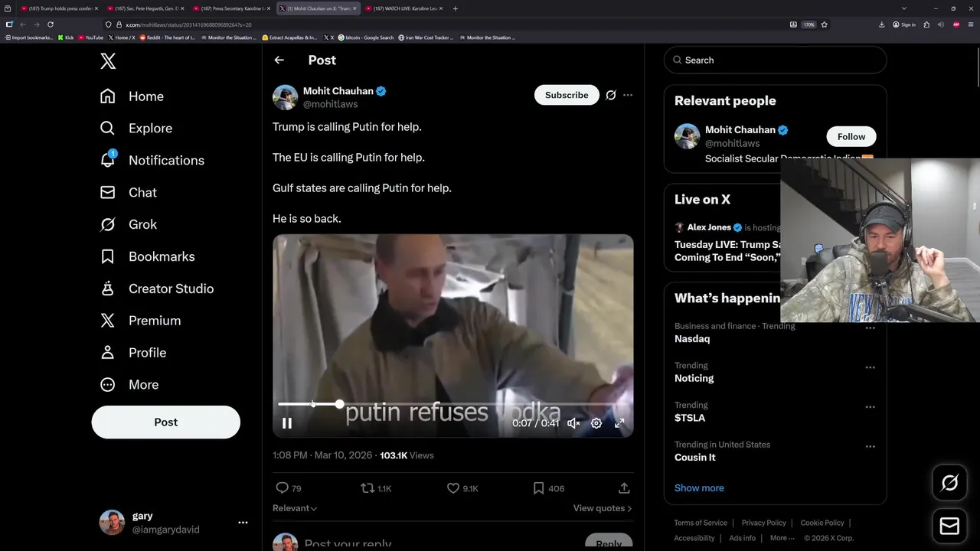Open Home in the X sidebar
Image resolution: width=980 pixels, height=551 pixels.
tap(132, 96)
